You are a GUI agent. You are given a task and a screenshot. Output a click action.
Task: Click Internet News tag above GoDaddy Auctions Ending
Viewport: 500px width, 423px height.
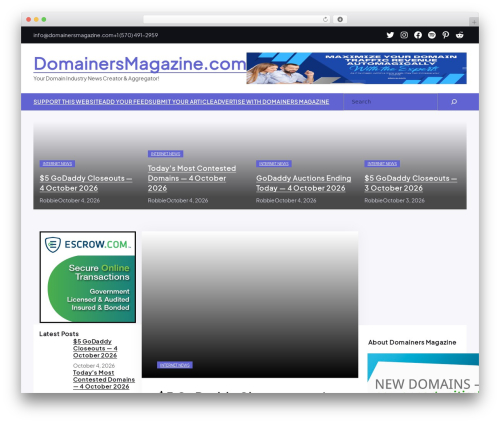[274, 164]
